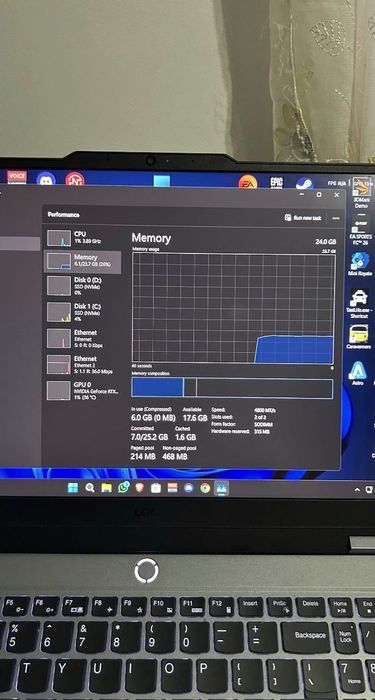
Task: Click the Available 17.6 GB value
Action: (195, 418)
